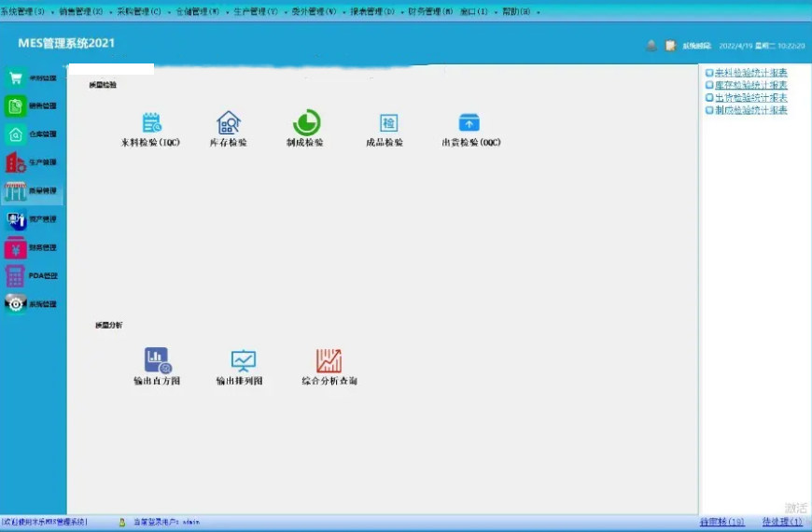The height and width of the screenshot is (532, 812).
Task: Select the 财务管理 finance sidebar item
Action: click(x=32, y=248)
